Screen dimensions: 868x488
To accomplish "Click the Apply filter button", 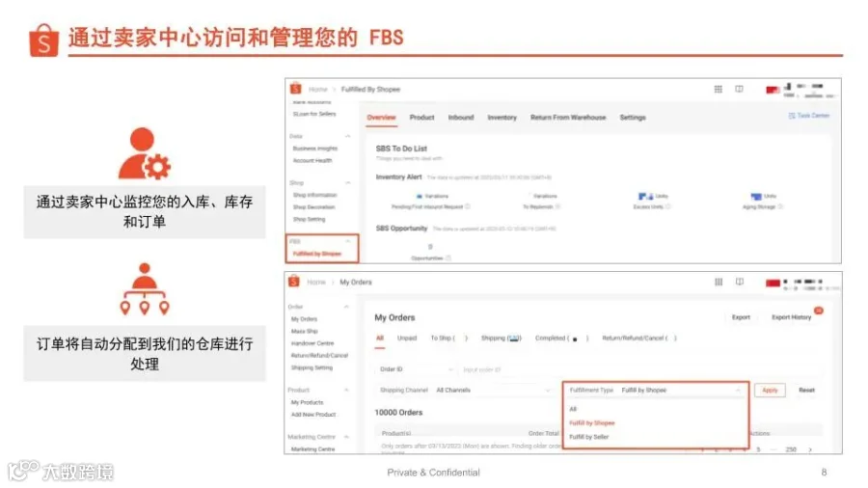I will pos(770,390).
